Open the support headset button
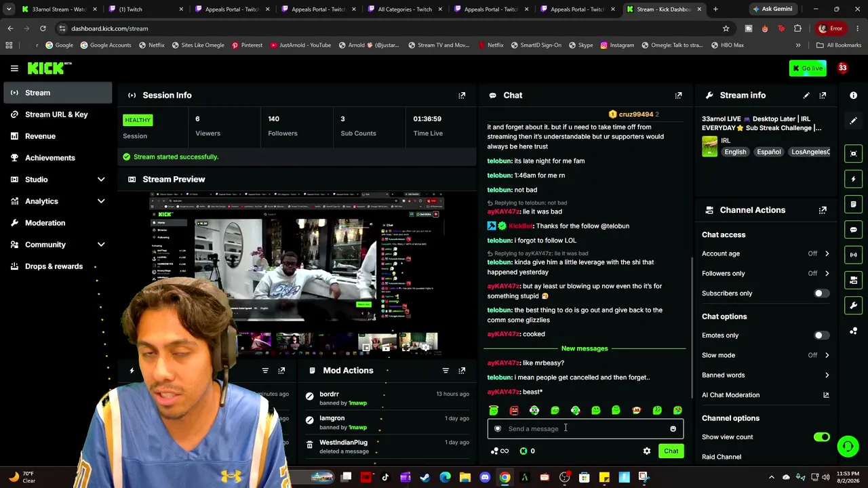The height and width of the screenshot is (488, 868). (x=848, y=446)
